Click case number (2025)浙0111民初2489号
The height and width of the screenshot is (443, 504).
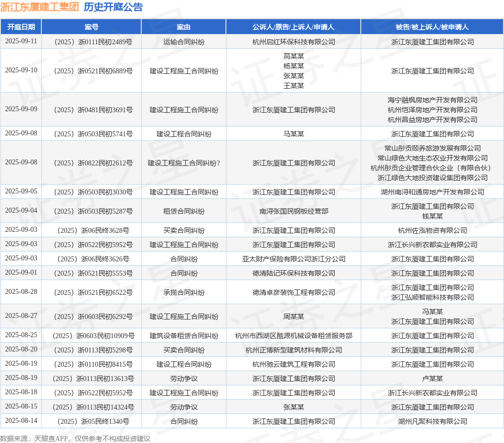93,42
